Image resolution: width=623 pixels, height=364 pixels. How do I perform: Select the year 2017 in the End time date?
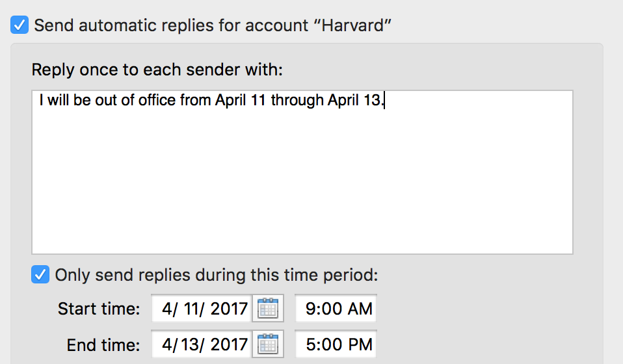(x=230, y=344)
